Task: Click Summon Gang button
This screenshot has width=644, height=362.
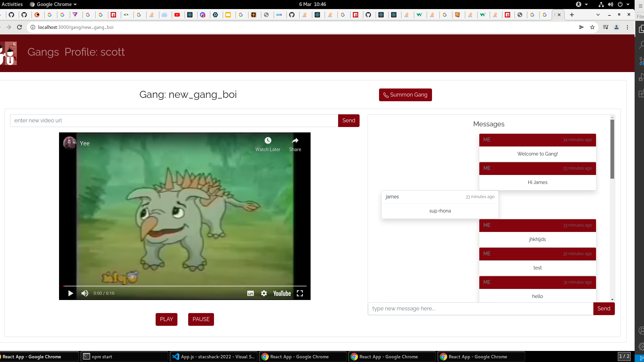Action: coord(405,95)
